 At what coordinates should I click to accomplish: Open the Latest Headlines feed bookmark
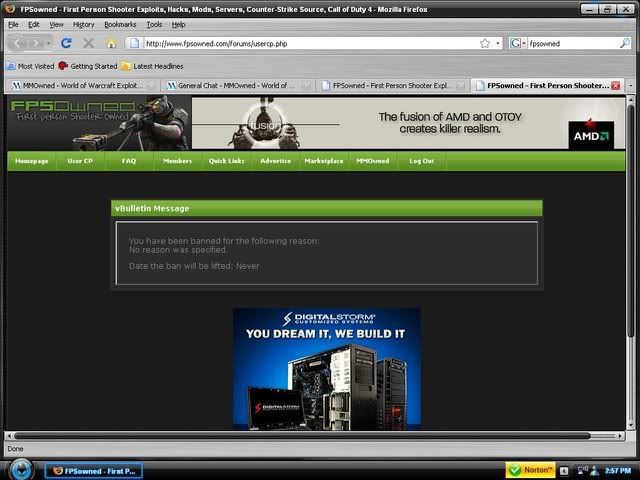point(153,66)
